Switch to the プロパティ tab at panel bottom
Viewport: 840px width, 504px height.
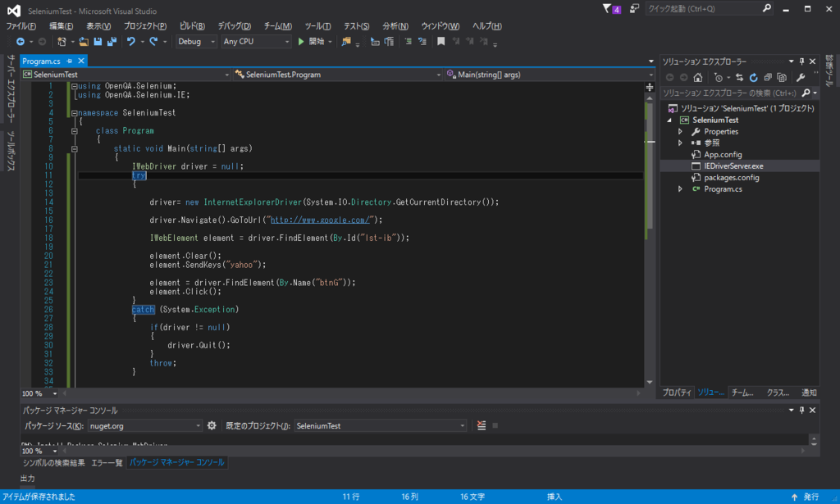tap(677, 393)
